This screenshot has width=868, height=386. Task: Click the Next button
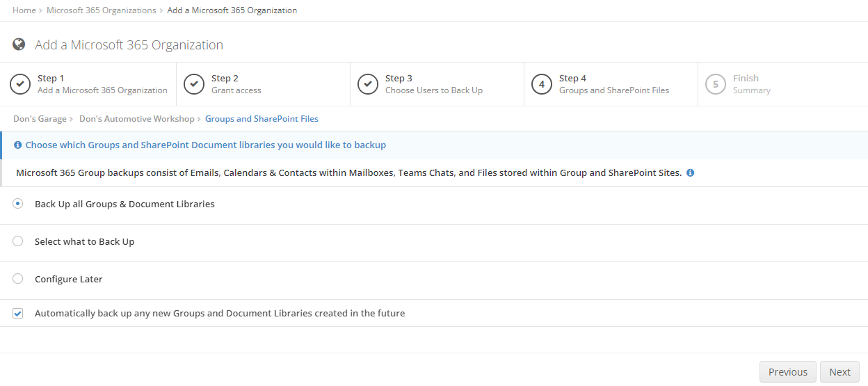(839, 372)
